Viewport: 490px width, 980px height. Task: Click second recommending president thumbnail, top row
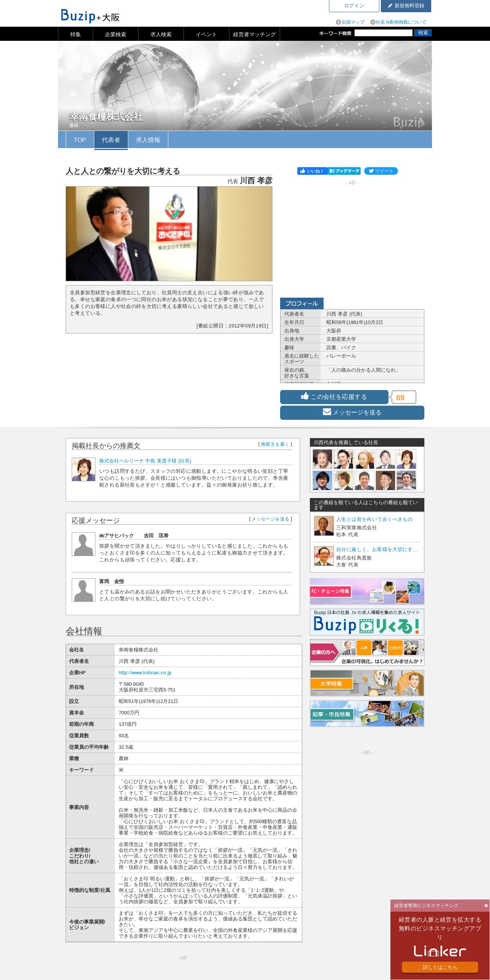[x=343, y=459]
